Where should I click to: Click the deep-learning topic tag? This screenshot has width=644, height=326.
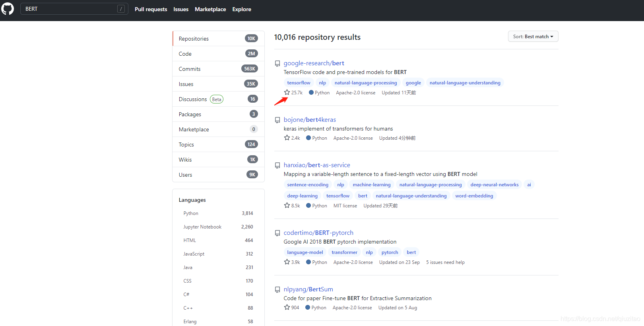(303, 196)
